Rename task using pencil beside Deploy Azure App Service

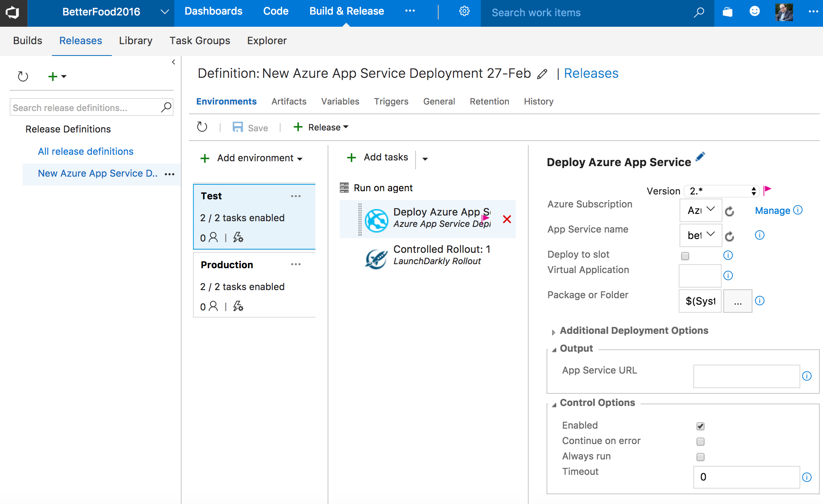[700, 157]
